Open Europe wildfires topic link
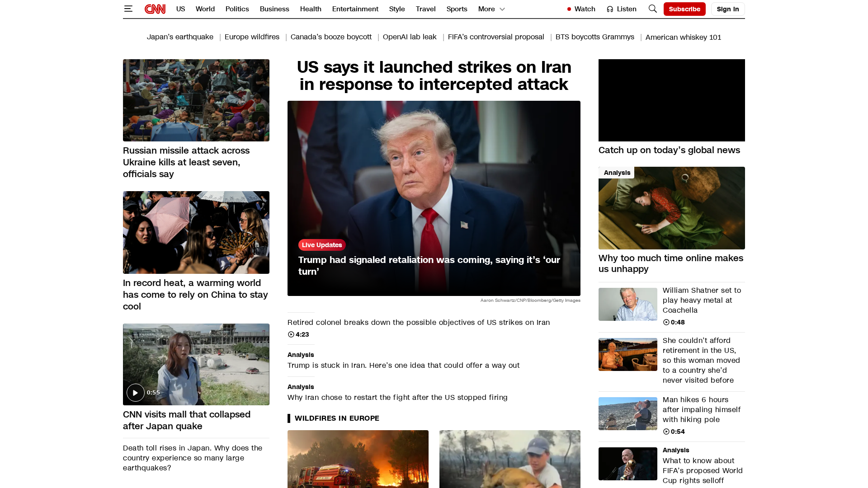 252,37
